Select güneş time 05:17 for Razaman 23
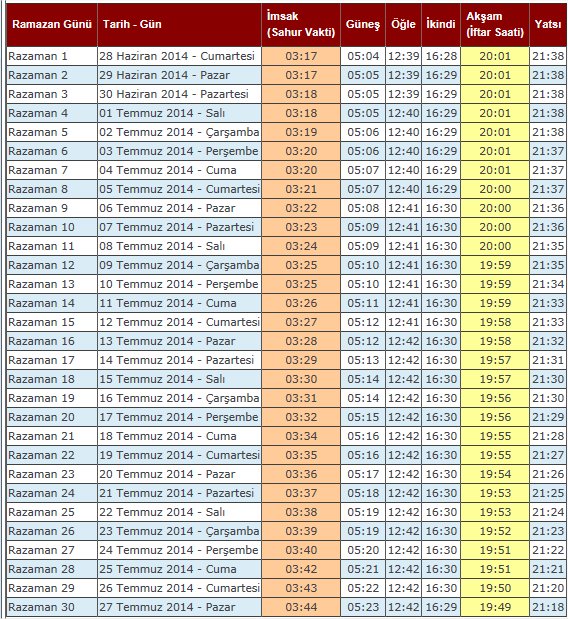Screen dimensions: 568x619 tap(363, 474)
